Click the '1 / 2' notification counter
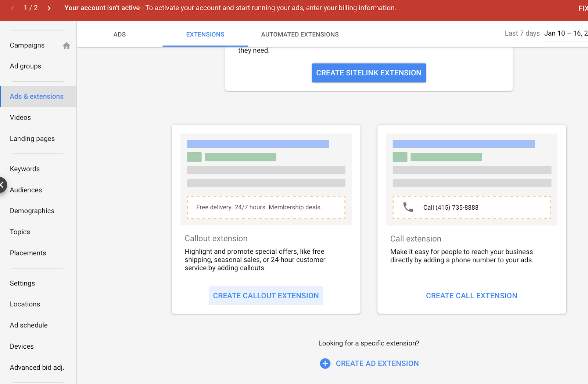This screenshot has width=588, height=384. point(31,8)
